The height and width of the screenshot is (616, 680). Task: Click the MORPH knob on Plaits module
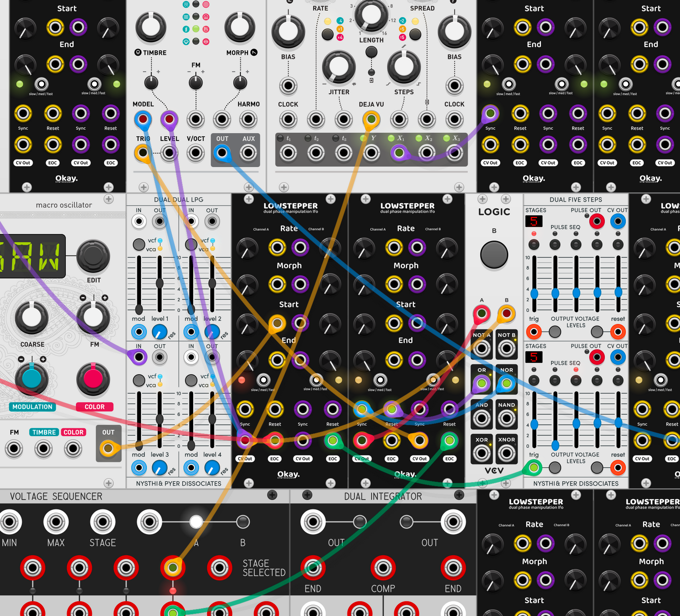(x=240, y=27)
